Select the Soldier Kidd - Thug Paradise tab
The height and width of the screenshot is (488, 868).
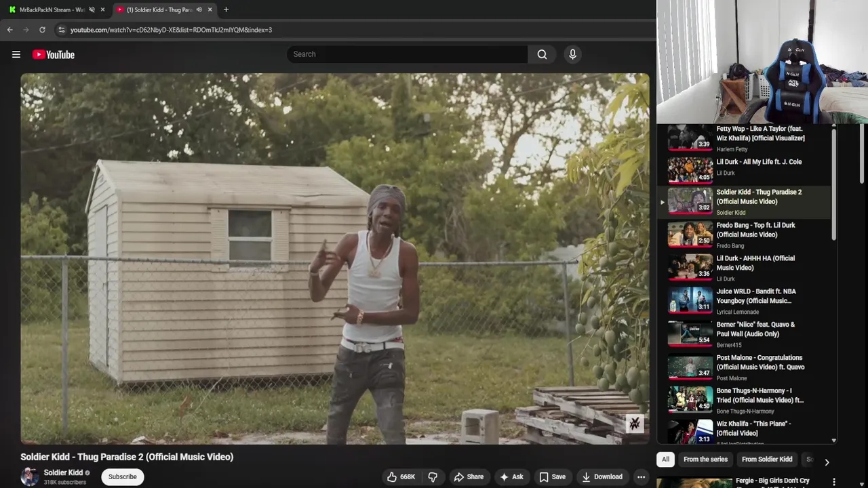point(159,9)
